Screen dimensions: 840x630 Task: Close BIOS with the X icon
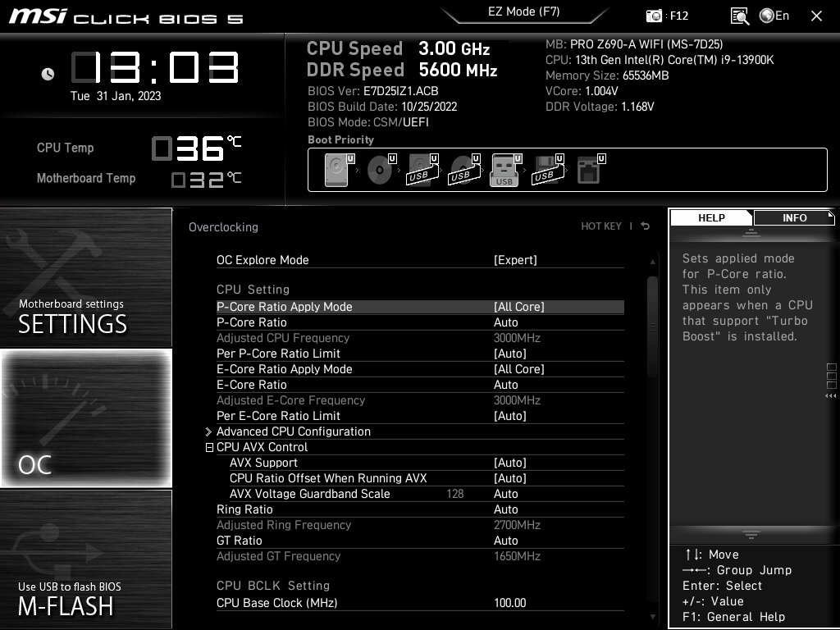[x=816, y=16]
